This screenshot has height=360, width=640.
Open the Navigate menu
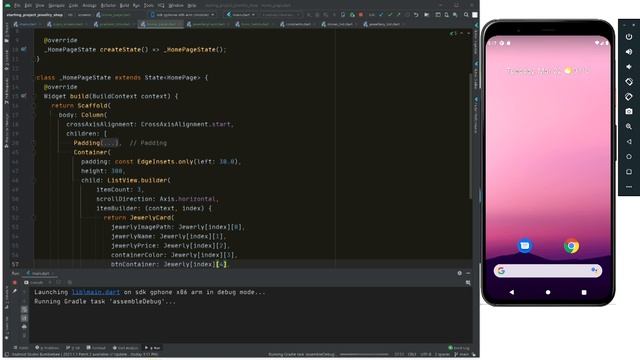pyautogui.click(x=56, y=6)
